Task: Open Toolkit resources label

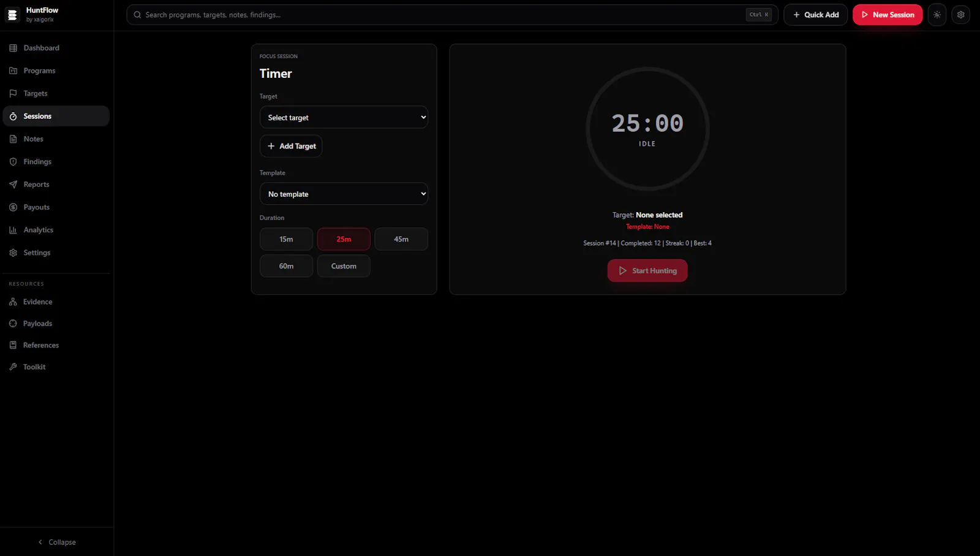Action: point(34,367)
